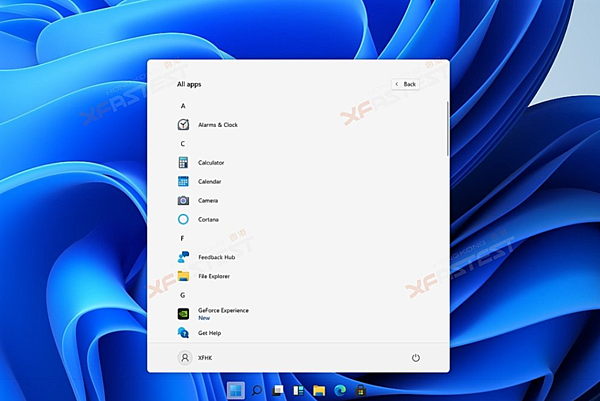This screenshot has height=401, width=600.
Task: Open the Cortana circle icon
Action: (183, 219)
